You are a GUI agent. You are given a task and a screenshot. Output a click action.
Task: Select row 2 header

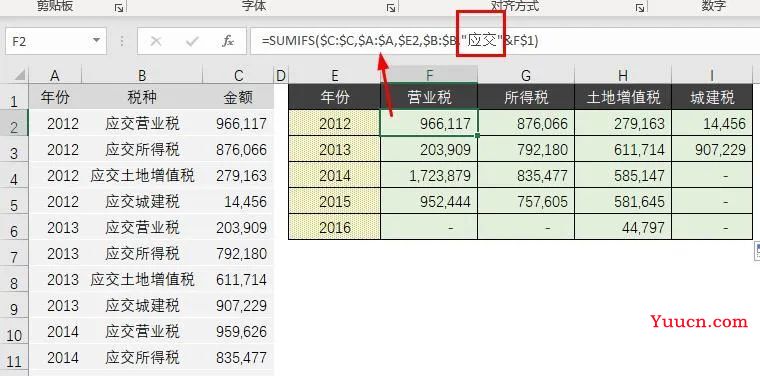click(x=14, y=123)
